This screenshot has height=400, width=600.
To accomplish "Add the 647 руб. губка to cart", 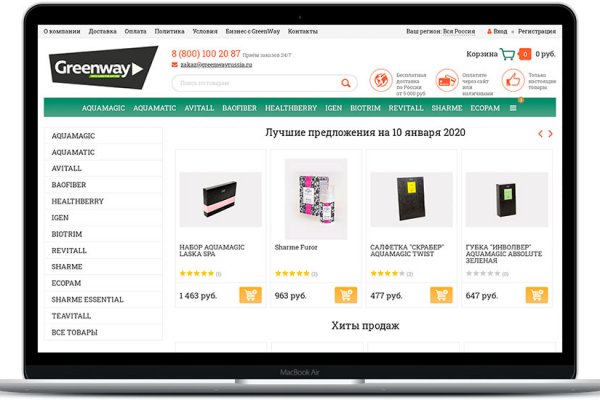I will coord(536,295).
